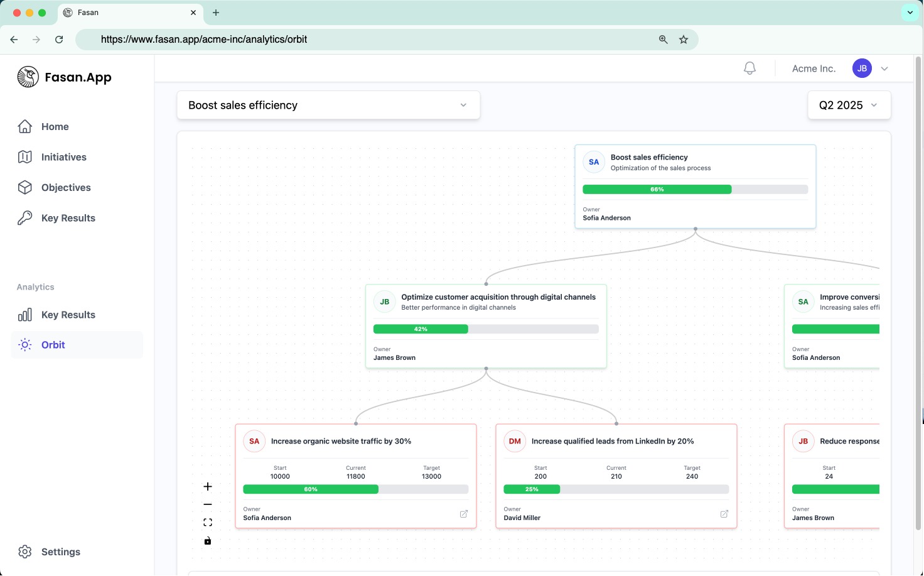924x576 pixels.
Task: Click the 66% progress bar
Action: [695, 189]
